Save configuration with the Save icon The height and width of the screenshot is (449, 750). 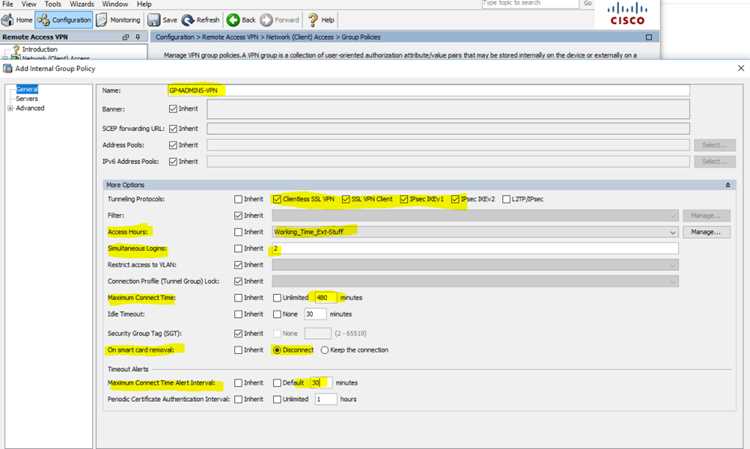point(162,20)
